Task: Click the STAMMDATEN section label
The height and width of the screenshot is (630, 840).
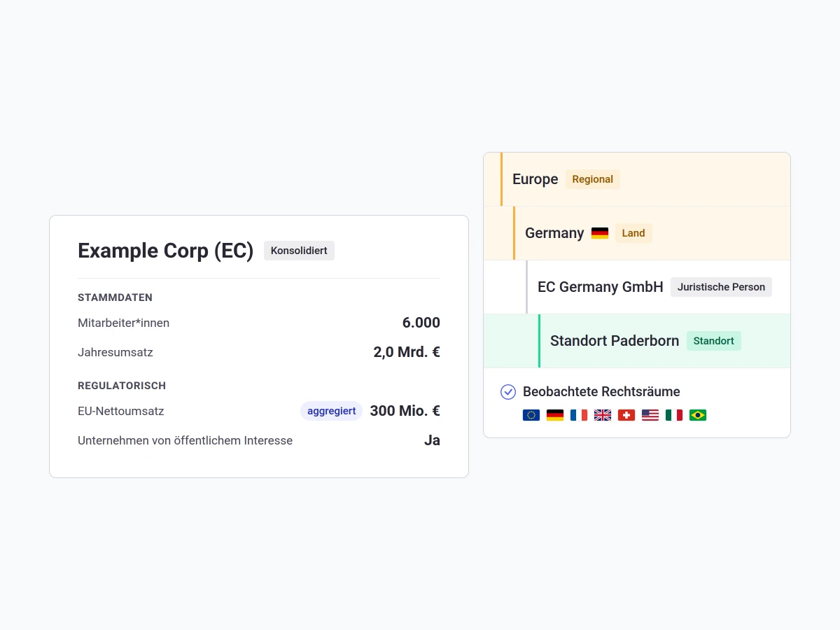Action: (x=115, y=297)
